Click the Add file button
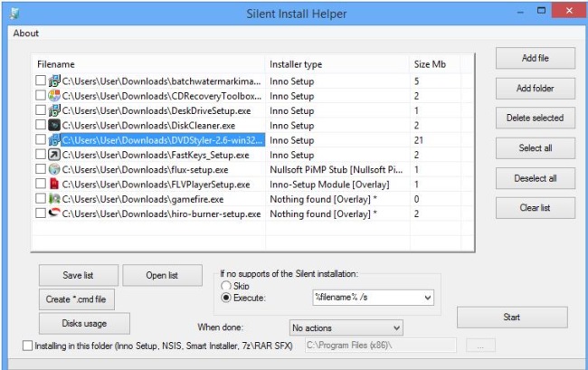Image resolution: width=588 pixels, height=370 pixels. click(x=536, y=58)
